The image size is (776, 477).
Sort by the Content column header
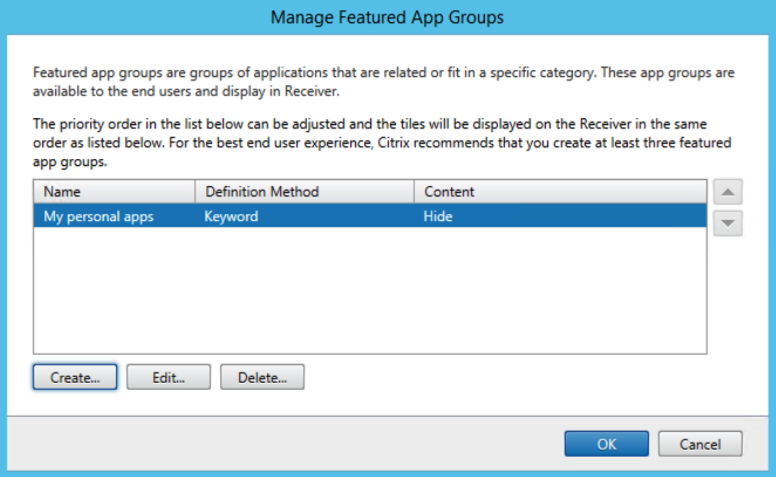[560, 191]
